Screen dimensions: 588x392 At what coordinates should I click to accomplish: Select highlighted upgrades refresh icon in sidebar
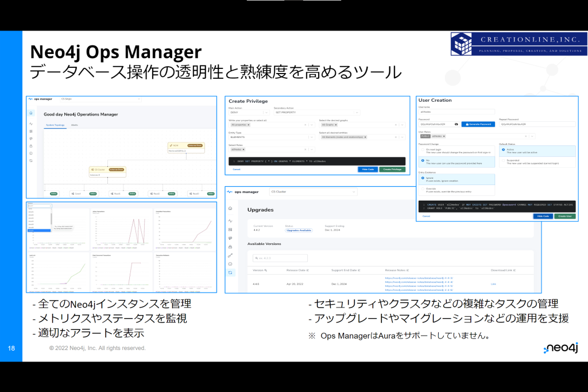230,272
